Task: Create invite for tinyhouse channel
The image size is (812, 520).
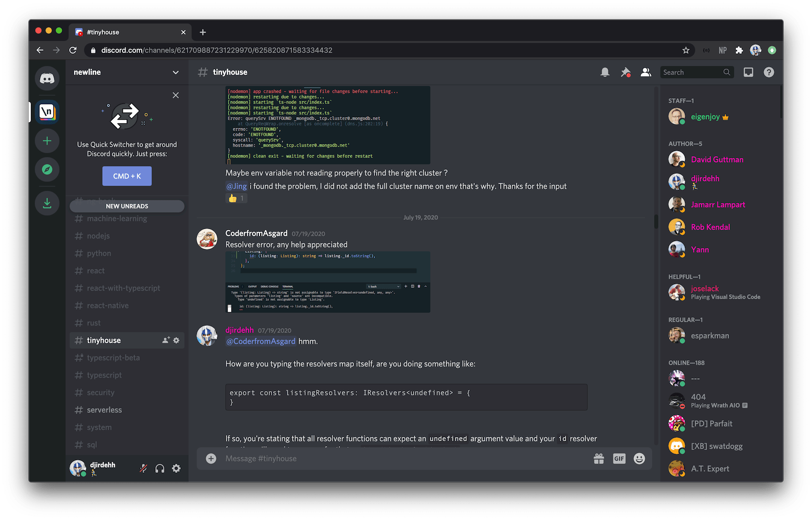Action: point(166,340)
